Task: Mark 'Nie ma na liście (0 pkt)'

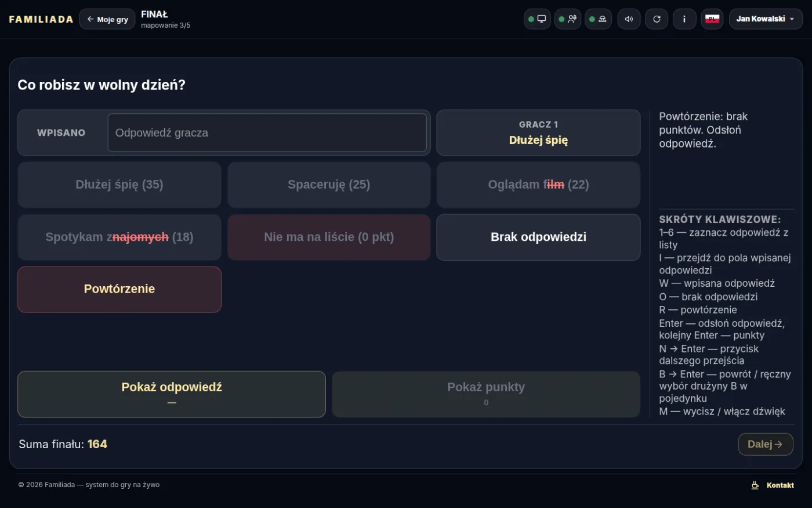Action: (x=329, y=237)
